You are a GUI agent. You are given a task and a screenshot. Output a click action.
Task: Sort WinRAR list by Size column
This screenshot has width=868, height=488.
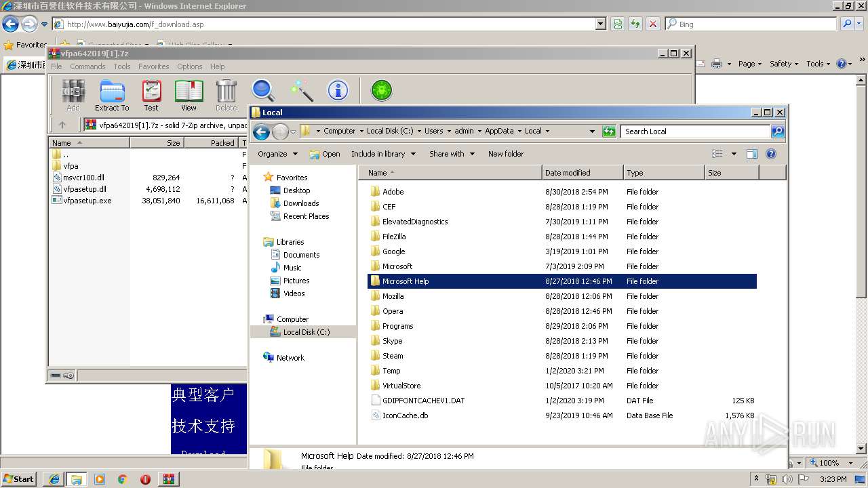[x=157, y=143]
